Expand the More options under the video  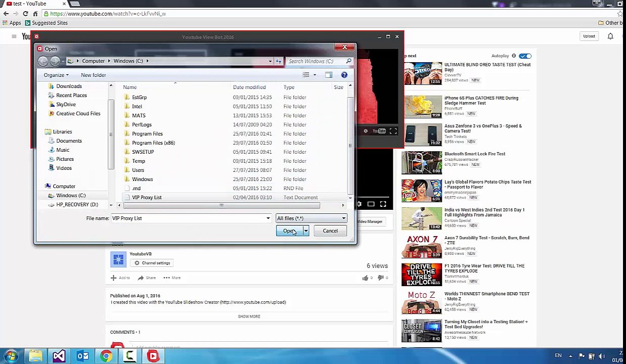(172, 278)
